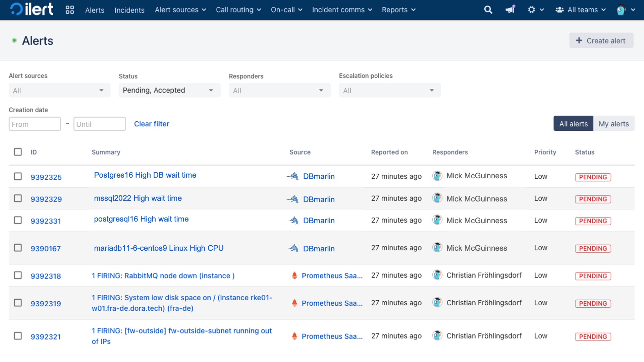Click the DBmarlin icon for alert 9392329
Image resolution: width=644 pixels, height=362 pixels.
pyautogui.click(x=293, y=199)
